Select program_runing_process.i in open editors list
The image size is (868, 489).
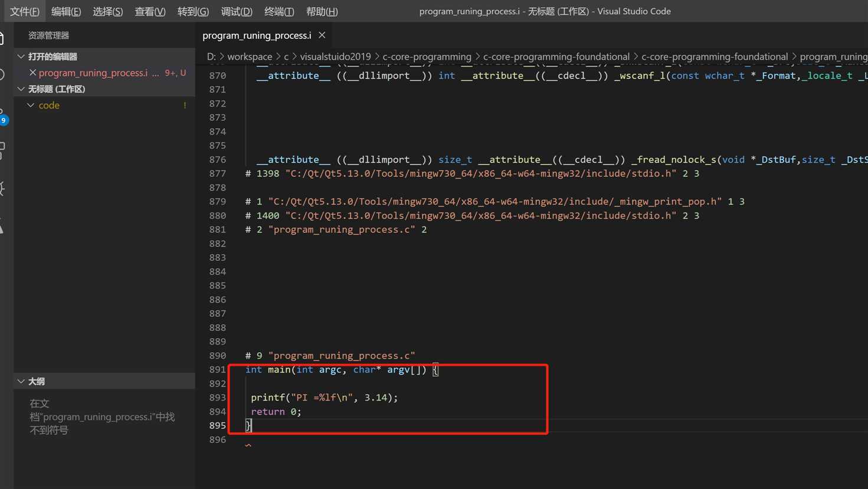point(93,73)
